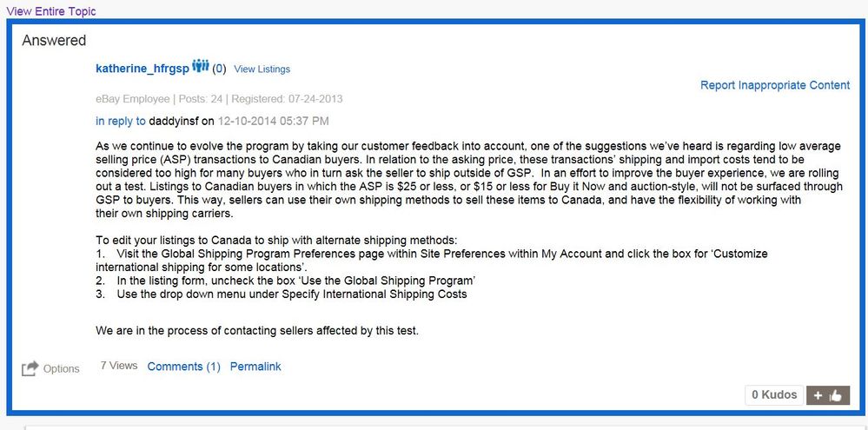
Task: Click the Answered status heading
Action: [x=54, y=41]
